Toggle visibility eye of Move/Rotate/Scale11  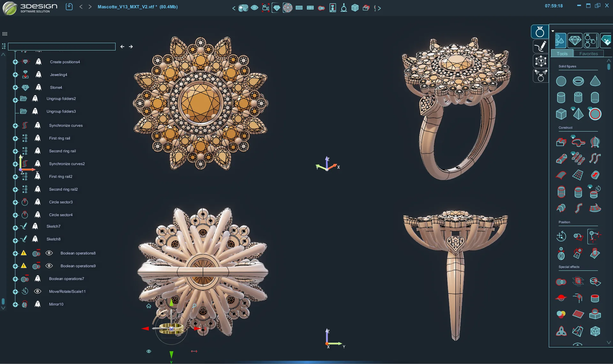click(x=38, y=291)
